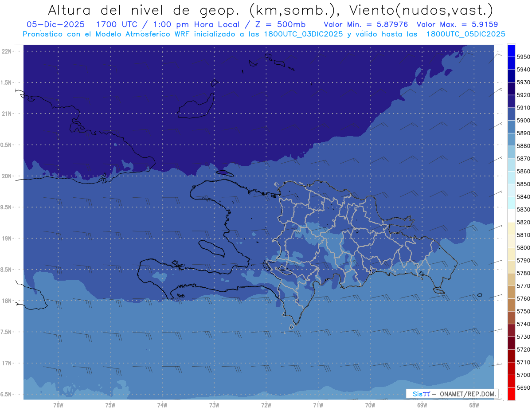Click the '5840' legend value
This screenshot has width=532, height=411.
pyautogui.click(x=524, y=197)
